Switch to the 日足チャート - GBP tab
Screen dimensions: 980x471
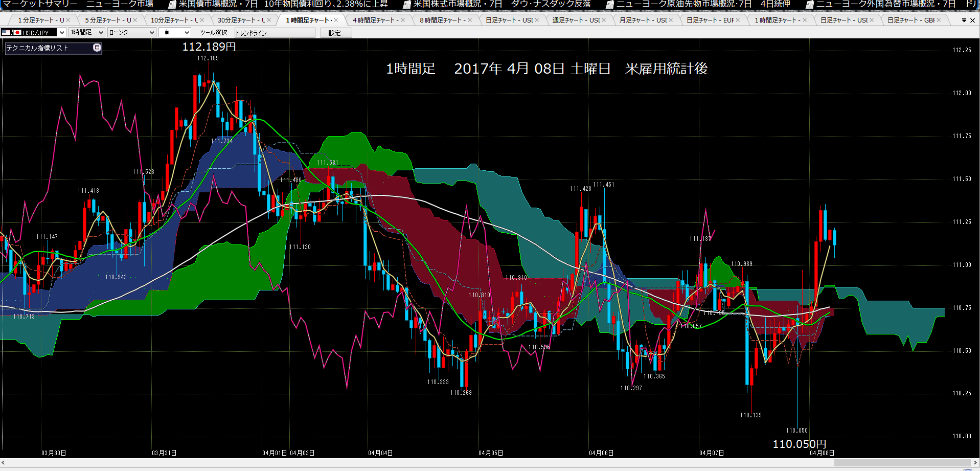(x=911, y=20)
